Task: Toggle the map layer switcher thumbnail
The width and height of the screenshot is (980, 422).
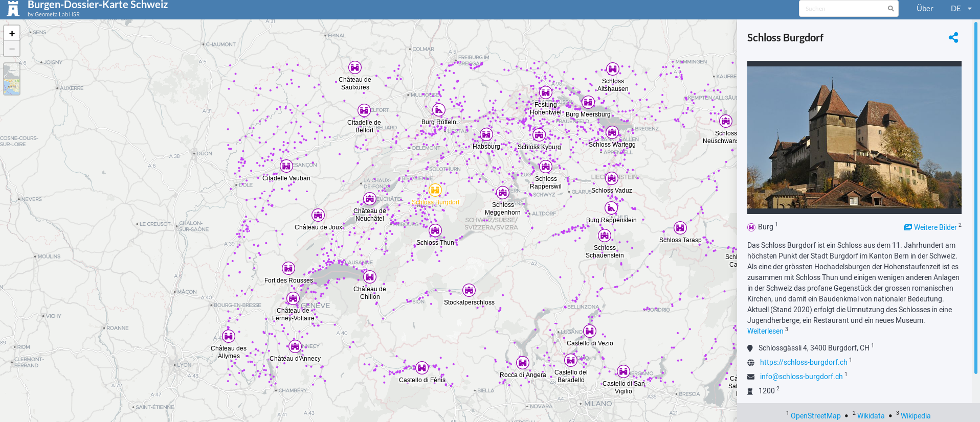Action: coord(12,79)
